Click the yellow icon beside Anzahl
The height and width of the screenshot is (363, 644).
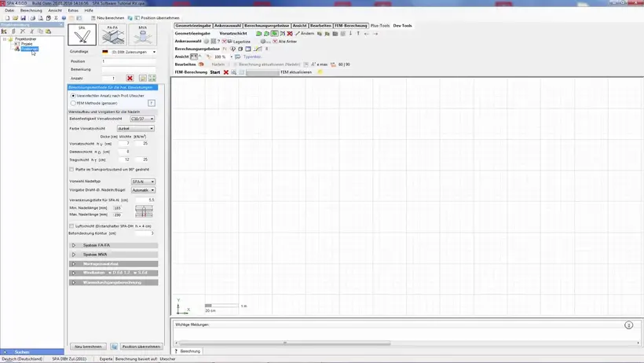pos(142,78)
